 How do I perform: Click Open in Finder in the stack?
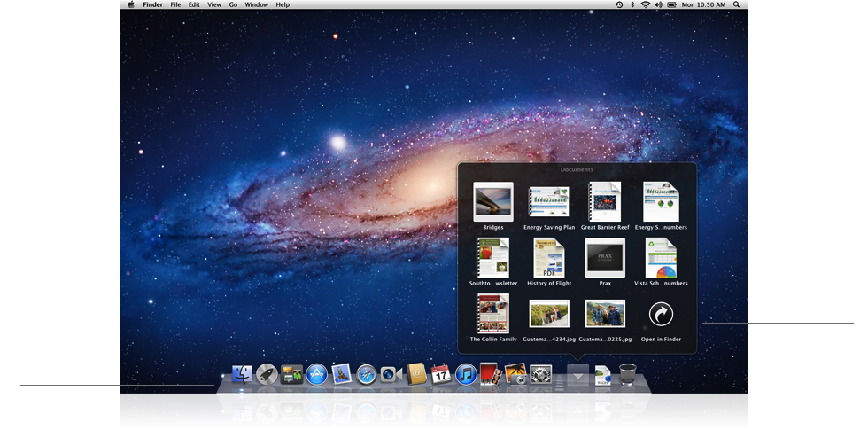pos(661,314)
